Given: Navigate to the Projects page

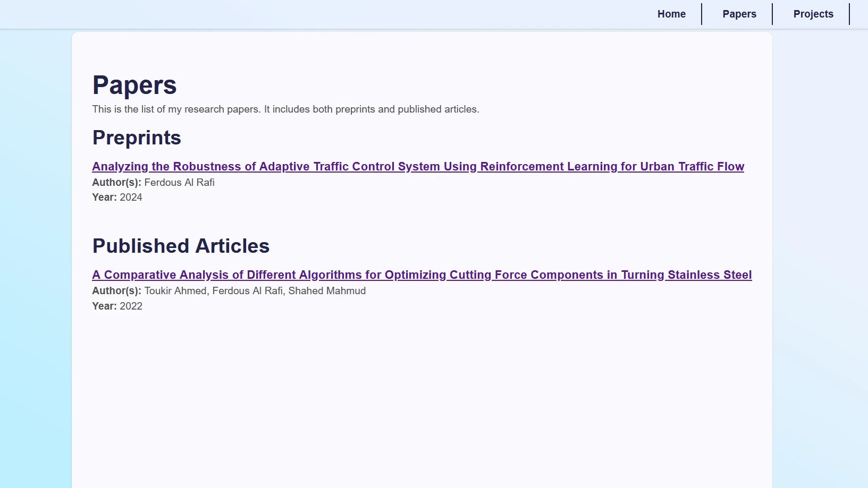Looking at the screenshot, I should (x=813, y=14).
